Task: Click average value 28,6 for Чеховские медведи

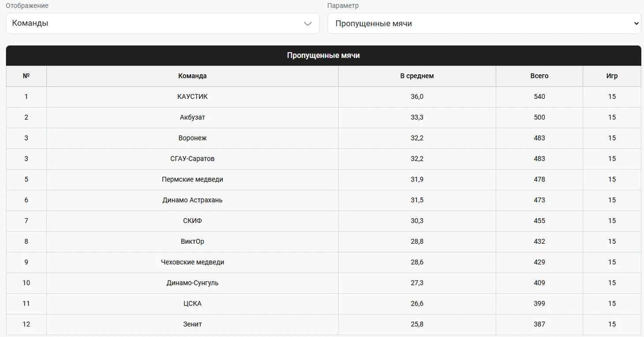Action: pyautogui.click(x=417, y=262)
